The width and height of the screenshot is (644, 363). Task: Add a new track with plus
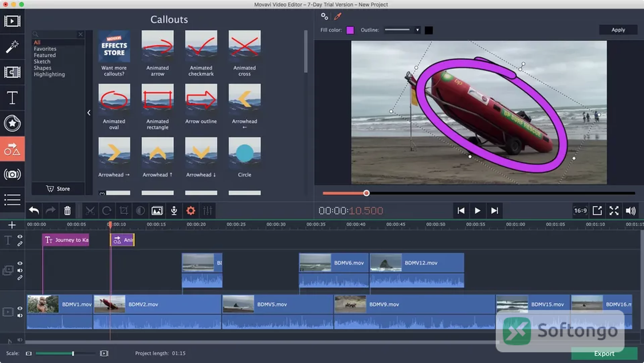click(x=12, y=225)
